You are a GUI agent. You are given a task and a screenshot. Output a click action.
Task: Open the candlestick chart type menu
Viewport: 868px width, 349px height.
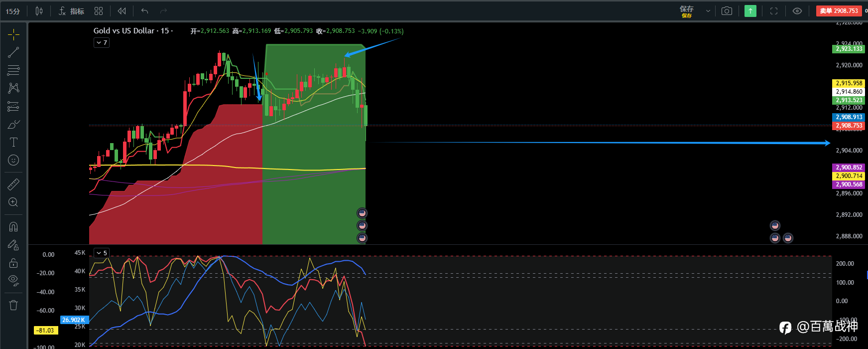click(x=39, y=11)
